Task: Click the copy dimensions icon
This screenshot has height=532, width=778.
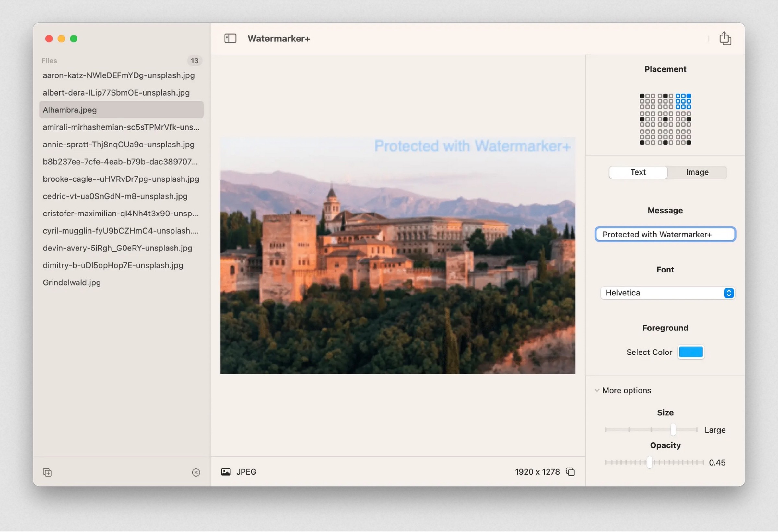Action: (x=571, y=472)
